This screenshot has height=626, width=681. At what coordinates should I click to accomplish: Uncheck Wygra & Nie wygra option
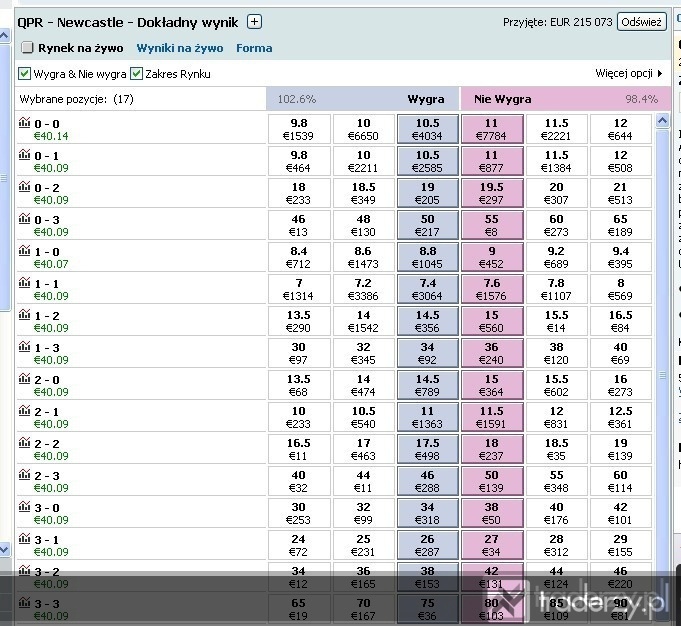click(x=24, y=73)
